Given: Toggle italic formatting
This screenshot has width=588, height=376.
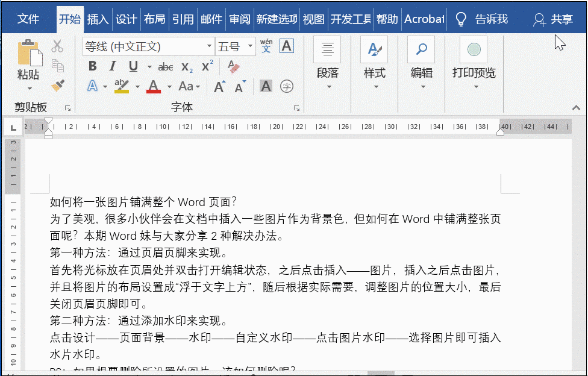Looking at the screenshot, I should coord(111,66).
